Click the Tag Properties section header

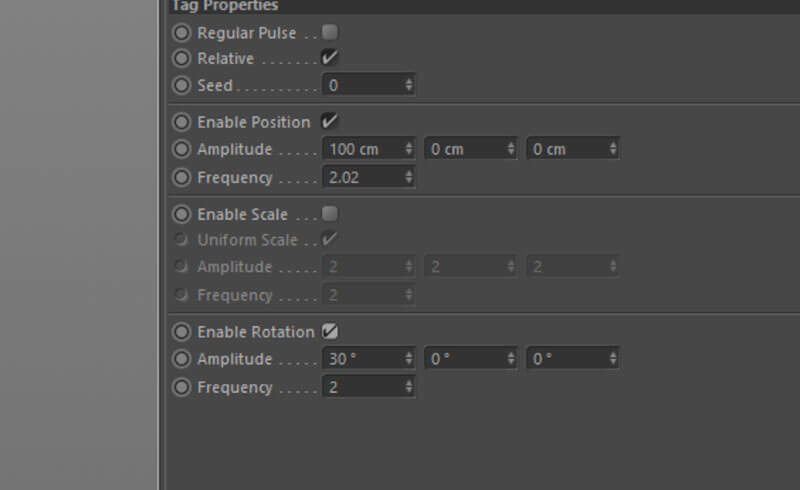(x=226, y=6)
